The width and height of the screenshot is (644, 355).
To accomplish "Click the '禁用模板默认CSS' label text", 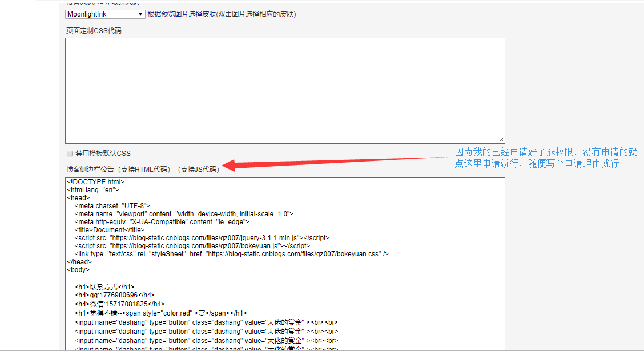I will pyautogui.click(x=103, y=154).
